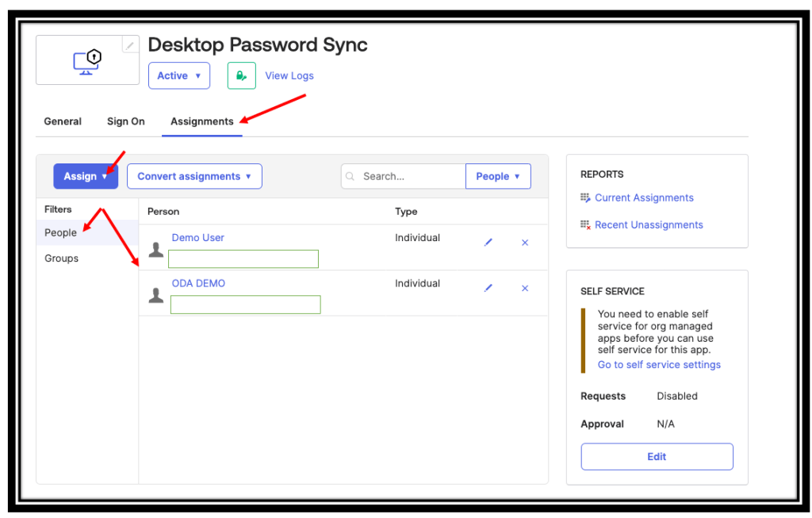
Task: Switch to the General tab
Action: coord(63,121)
